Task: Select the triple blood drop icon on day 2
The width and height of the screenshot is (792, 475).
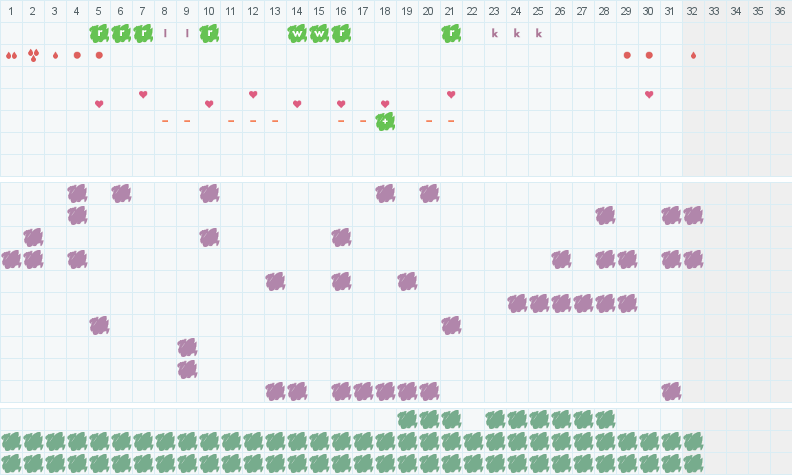Action: pyautogui.click(x=33, y=55)
